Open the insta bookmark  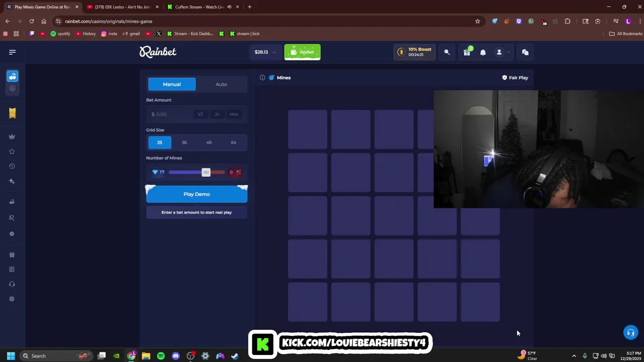click(x=109, y=34)
